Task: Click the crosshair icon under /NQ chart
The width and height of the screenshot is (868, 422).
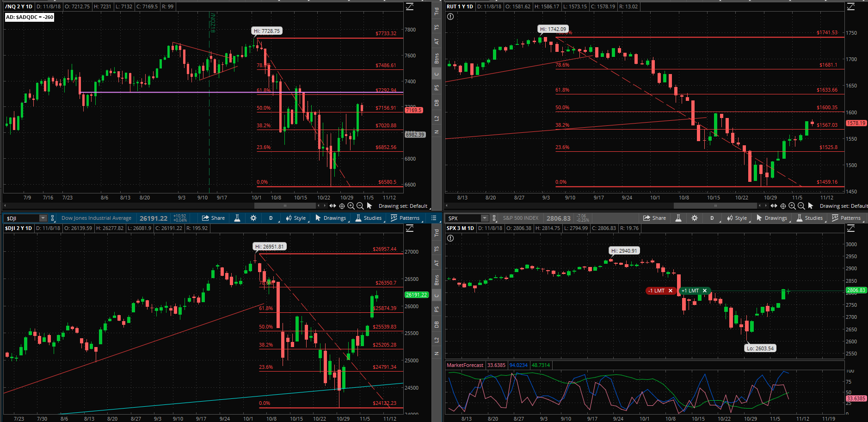Action: point(342,206)
